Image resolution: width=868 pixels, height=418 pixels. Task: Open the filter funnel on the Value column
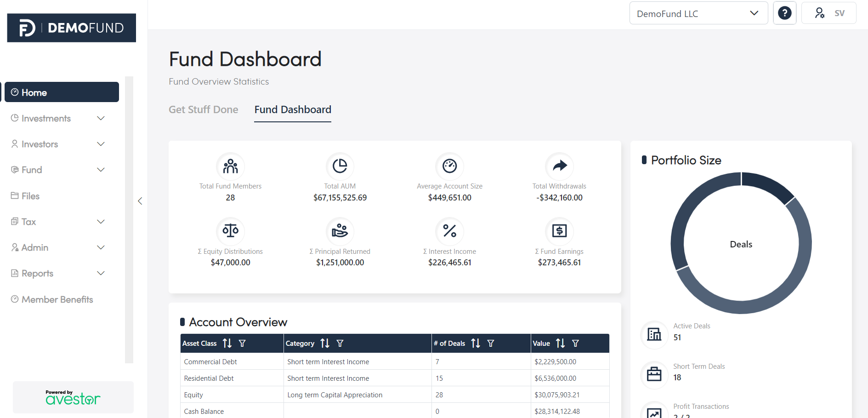(x=575, y=343)
